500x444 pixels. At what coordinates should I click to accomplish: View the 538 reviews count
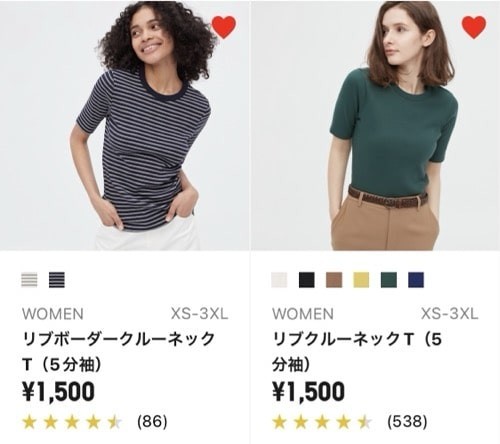407,422
